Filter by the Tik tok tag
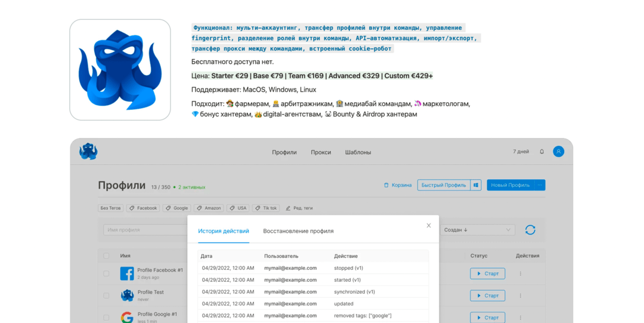 tap(266, 208)
